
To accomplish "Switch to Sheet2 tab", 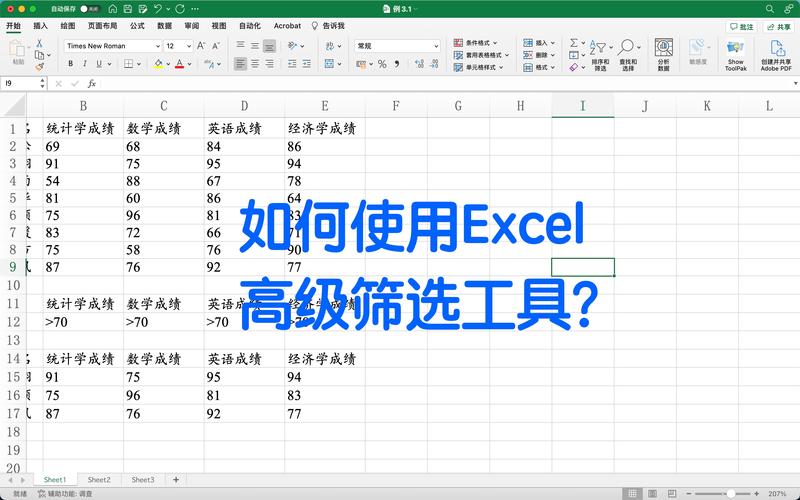I will pos(99,480).
